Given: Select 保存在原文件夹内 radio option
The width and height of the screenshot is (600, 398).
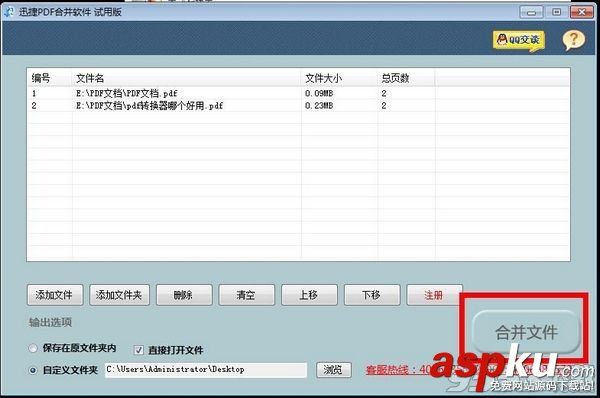Looking at the screenshot, I should click(33, 348).
